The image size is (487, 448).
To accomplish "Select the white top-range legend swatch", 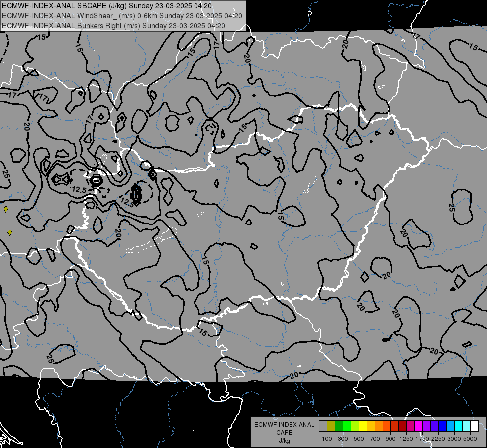I will click(x=474, y=426).
